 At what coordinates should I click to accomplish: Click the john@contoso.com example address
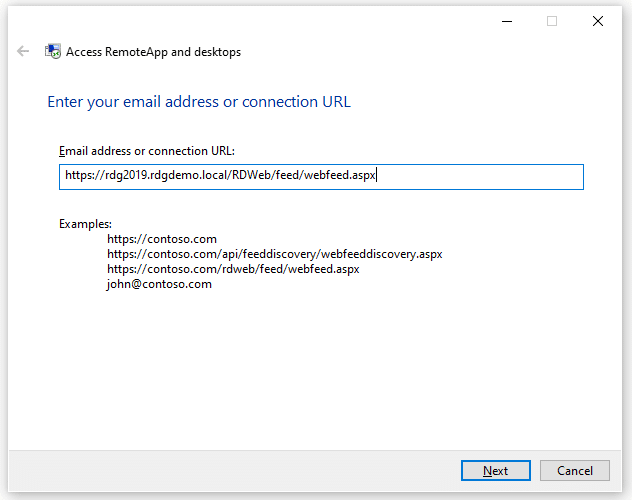pyautogui.click(x=159, y=284)
